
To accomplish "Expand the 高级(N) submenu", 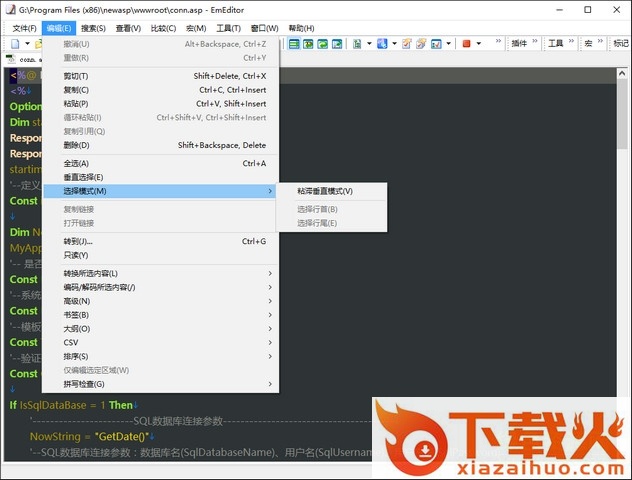I will 160,301.
